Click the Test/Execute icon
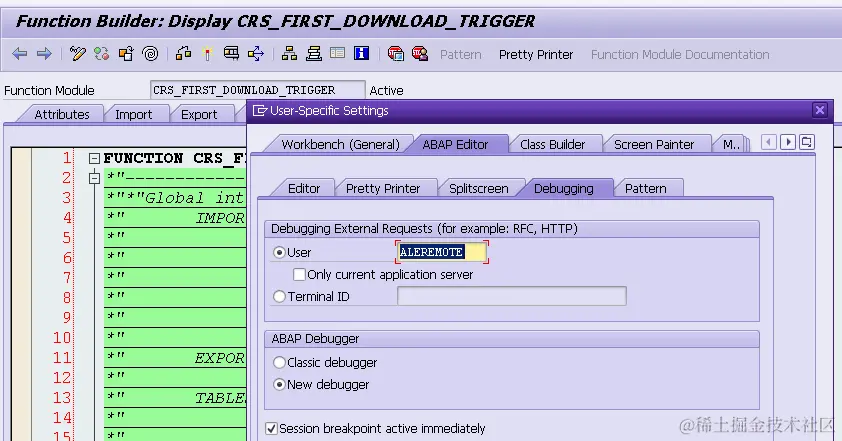842x441 pixels. tap(231, 54)
